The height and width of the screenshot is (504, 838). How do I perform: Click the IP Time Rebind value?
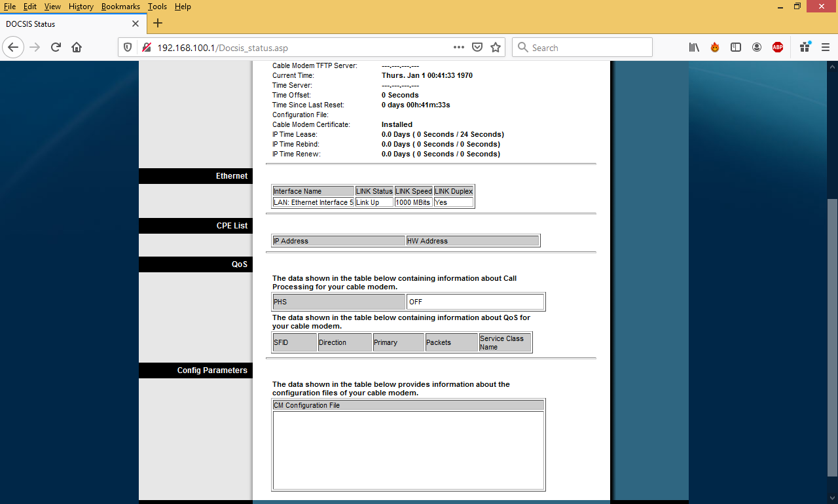(441, 144)
